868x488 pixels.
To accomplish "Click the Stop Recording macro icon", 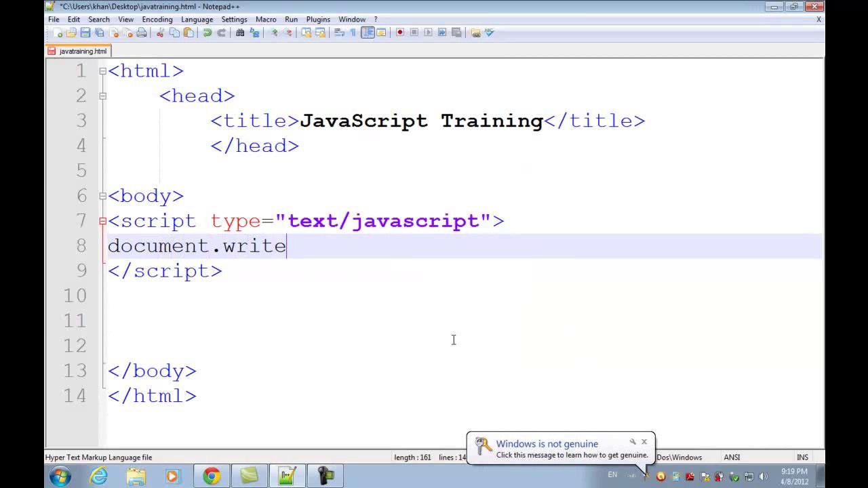I will pos(414,33).
